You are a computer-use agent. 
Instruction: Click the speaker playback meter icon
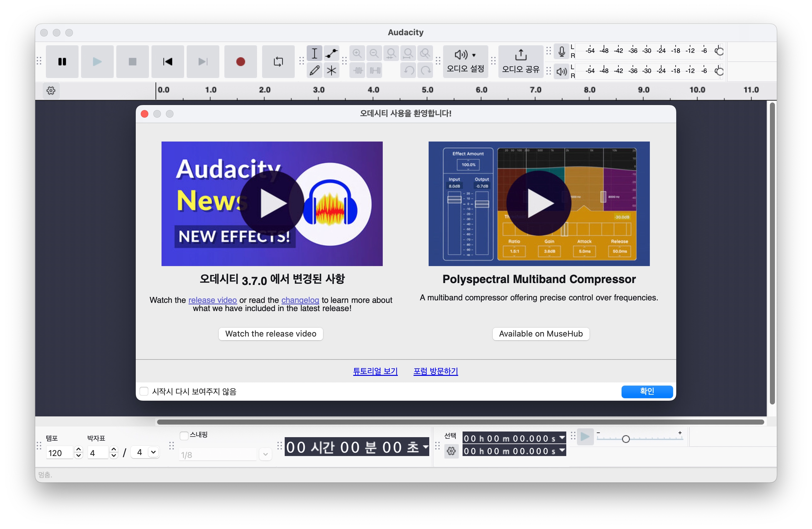(x=562, y=71)
